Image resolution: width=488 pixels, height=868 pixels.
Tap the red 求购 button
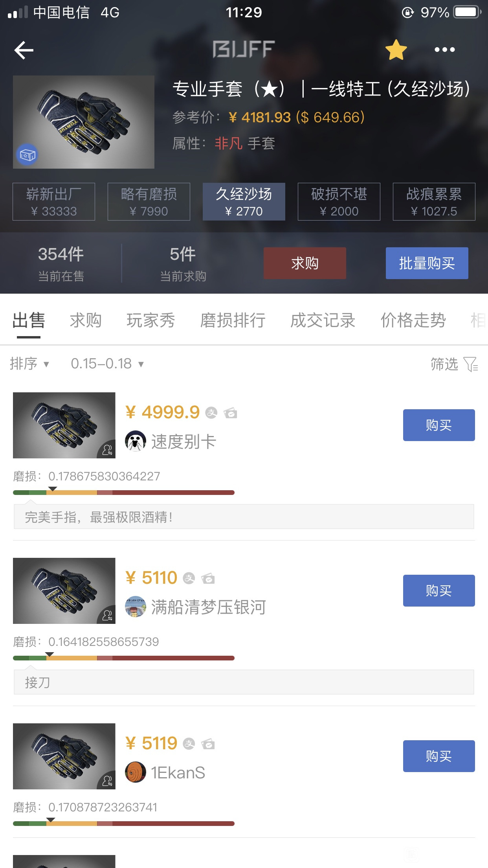(x=305, y=263)
